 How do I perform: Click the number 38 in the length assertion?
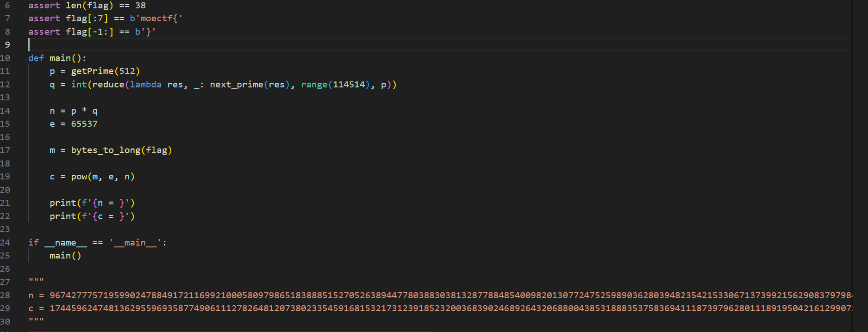pos(140,6)
